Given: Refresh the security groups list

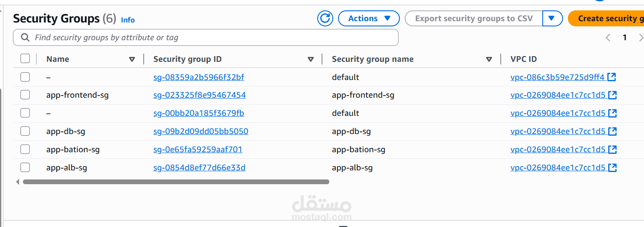Looking at the screenshot, I should point(325,19).
